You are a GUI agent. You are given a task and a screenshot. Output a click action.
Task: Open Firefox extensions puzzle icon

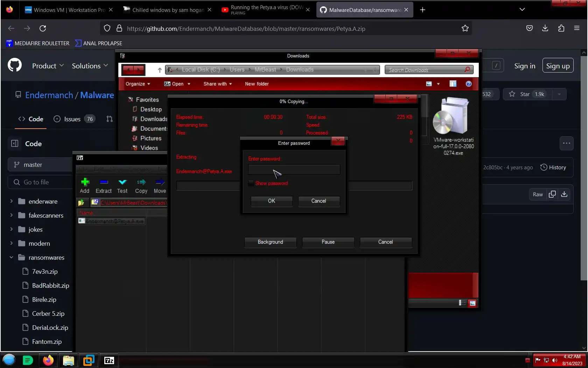pos(561,28)
